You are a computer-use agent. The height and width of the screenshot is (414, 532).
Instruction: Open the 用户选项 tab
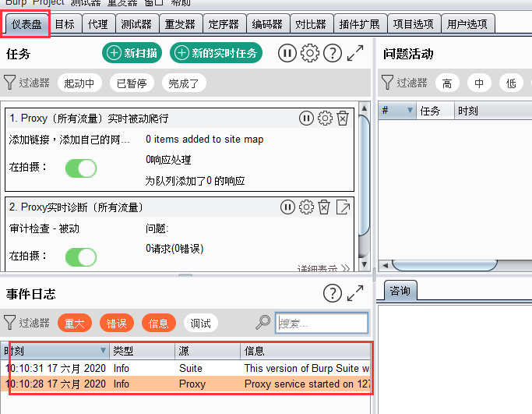[x=467, y=24]
